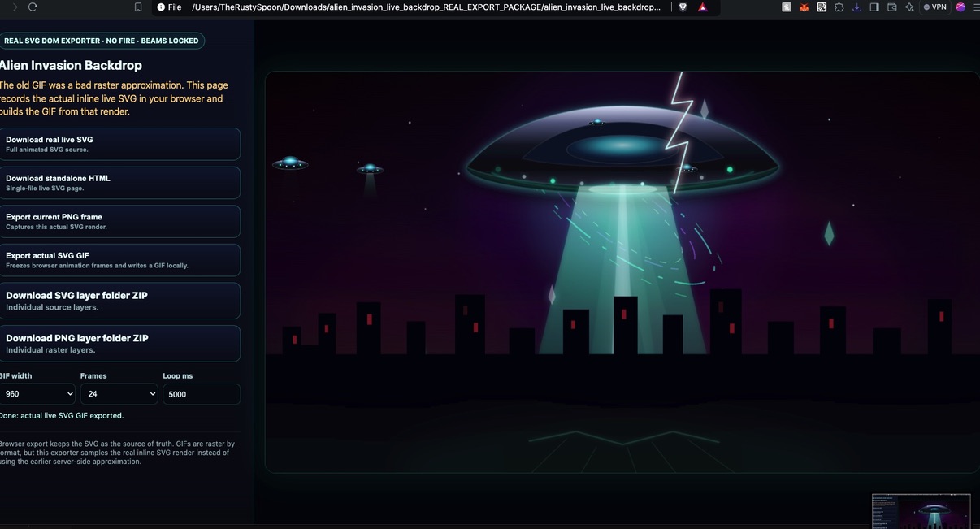Open the Brave Wallet icon
This screenshot has width=980, height=529.
coord(892,7)
